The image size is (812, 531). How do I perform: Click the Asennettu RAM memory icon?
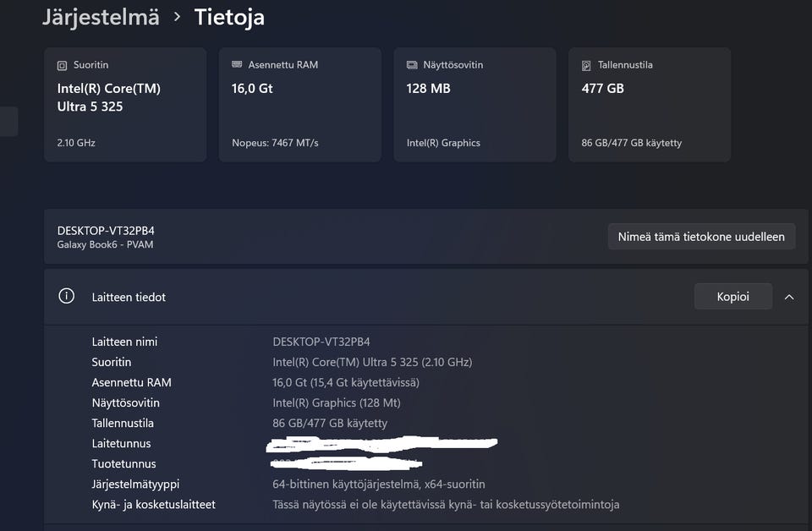237,65
